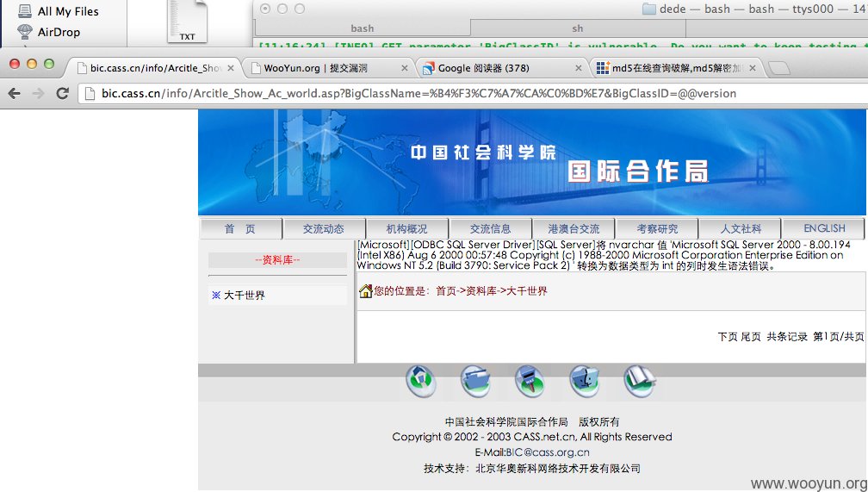The height and width of the screenshot is (492, 868).
Task: Click the 中国社会科学院 banner text
Action: (483, 153)
